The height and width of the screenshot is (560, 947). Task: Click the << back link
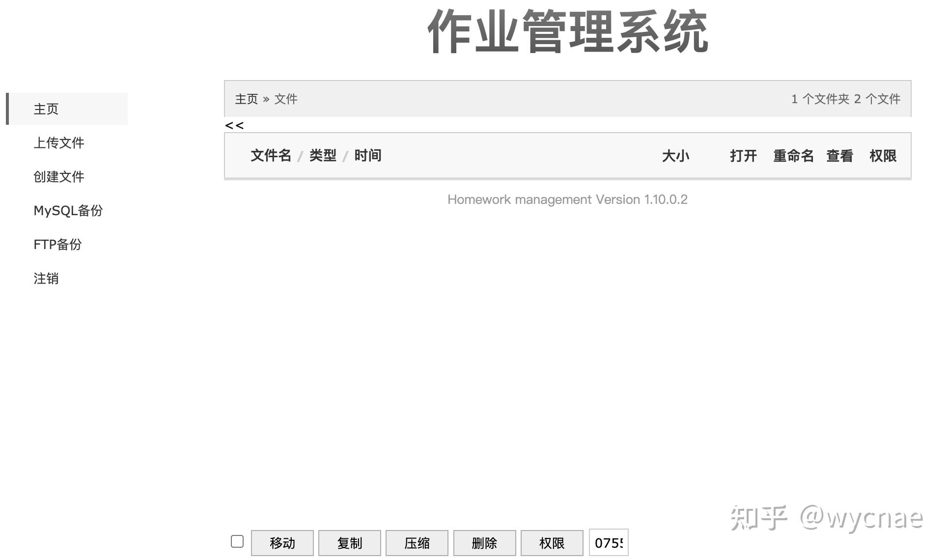(x=234, y=125)
